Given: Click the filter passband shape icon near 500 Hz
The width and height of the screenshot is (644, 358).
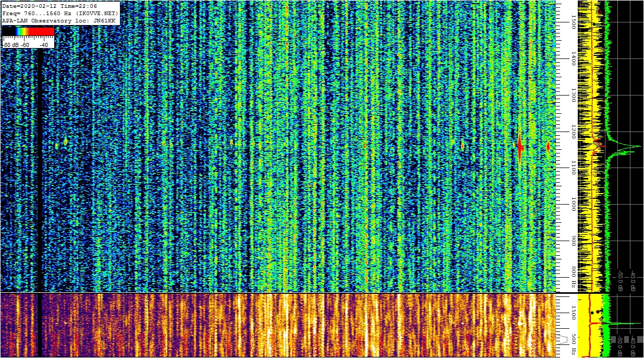Looking at the screenshot, I should coord(563,340).
